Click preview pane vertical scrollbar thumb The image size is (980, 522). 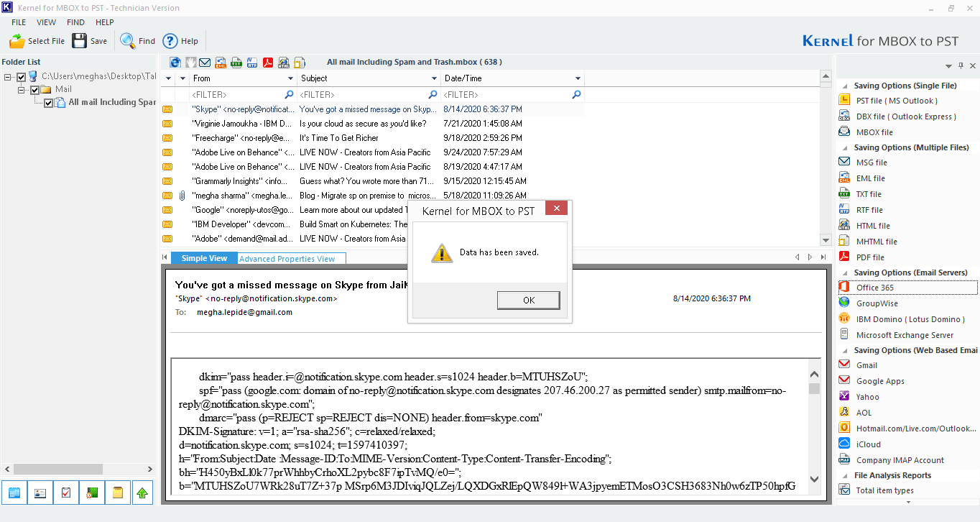tap(814, 389)
